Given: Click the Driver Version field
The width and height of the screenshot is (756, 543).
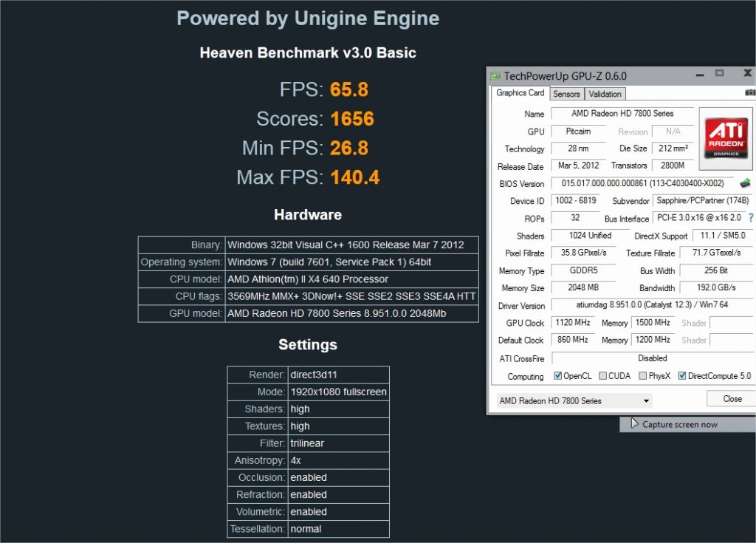Looking at the screenshot, I should [652, 305].
